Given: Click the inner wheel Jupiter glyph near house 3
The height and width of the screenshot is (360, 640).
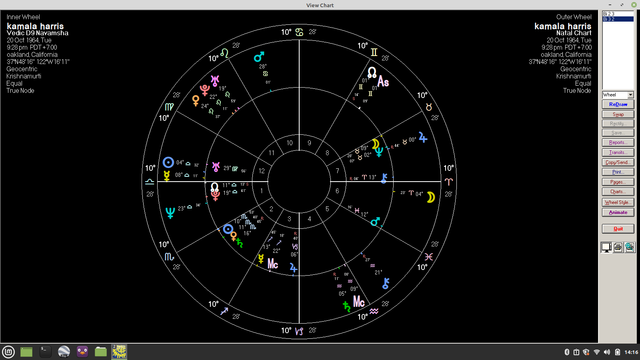Looking at the screenshot, I should [293, 268].
